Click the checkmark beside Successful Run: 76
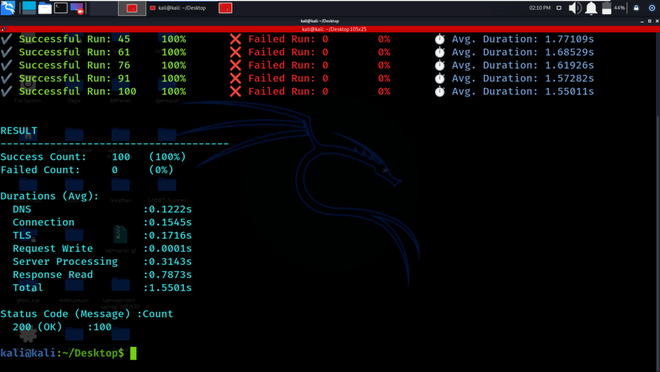This screenshot has width=660, height=372. click(x=6, y=65)
